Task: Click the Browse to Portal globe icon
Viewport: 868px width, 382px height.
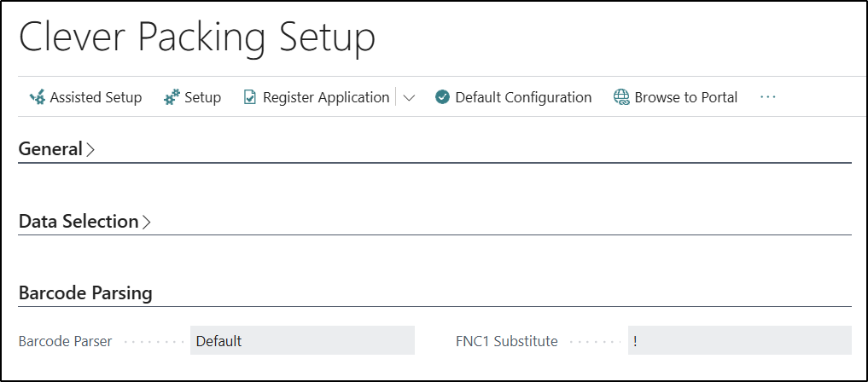Action: click(x=621, y=98)
